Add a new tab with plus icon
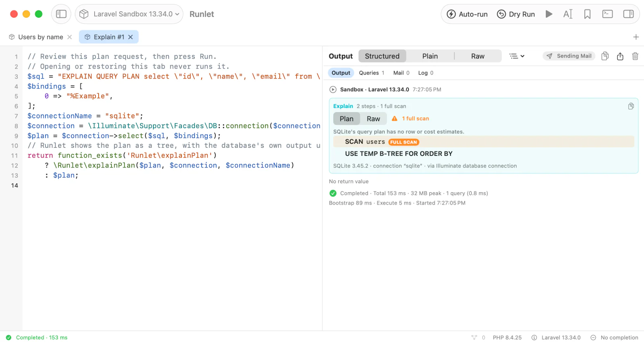 (x=636, y=37)
